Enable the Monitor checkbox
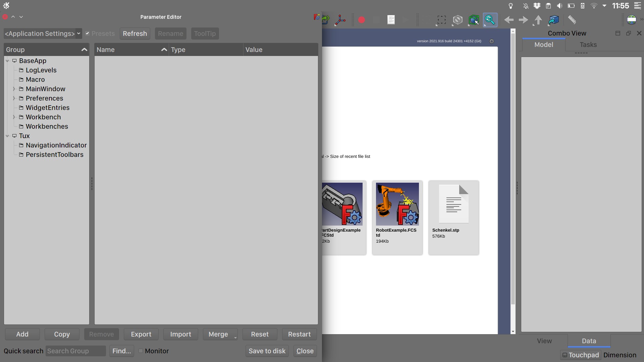 point(141,351)
